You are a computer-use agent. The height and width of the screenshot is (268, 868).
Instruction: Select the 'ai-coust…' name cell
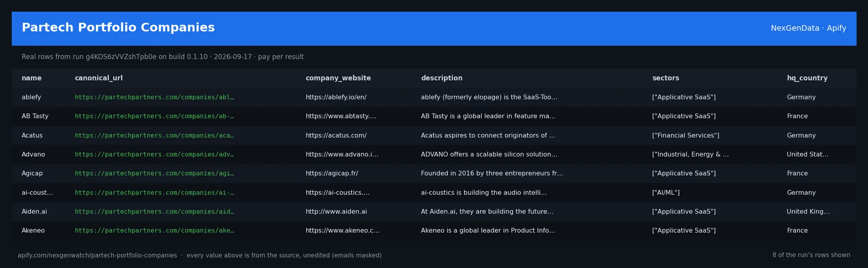pyautogui.click(x=37, y=192)
